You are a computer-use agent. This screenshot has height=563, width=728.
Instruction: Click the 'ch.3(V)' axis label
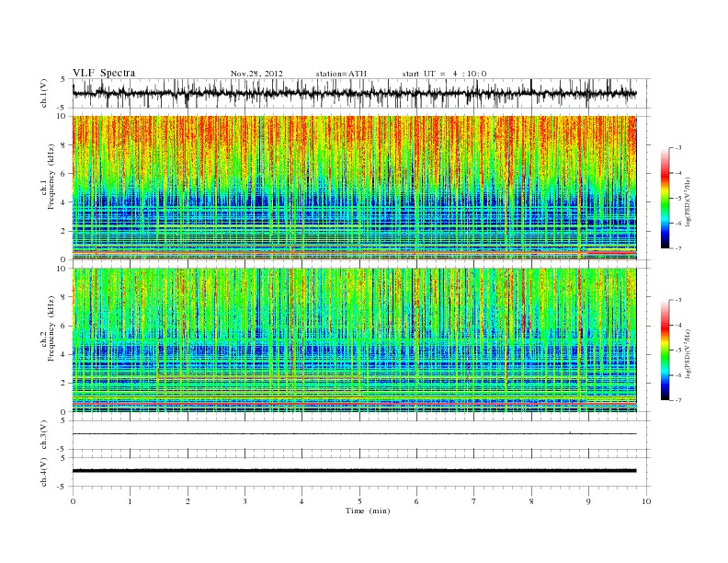click(44, 435)
